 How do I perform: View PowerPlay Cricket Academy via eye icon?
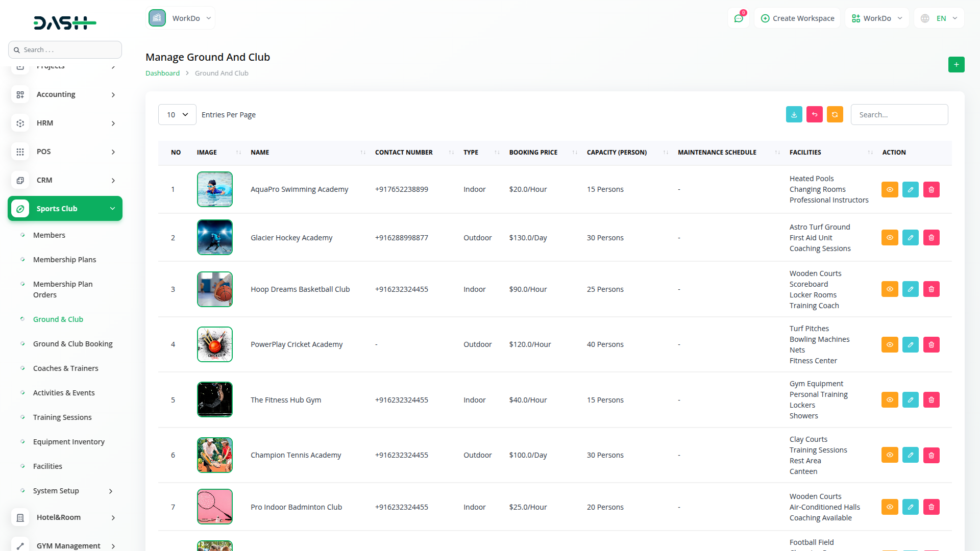889,345
